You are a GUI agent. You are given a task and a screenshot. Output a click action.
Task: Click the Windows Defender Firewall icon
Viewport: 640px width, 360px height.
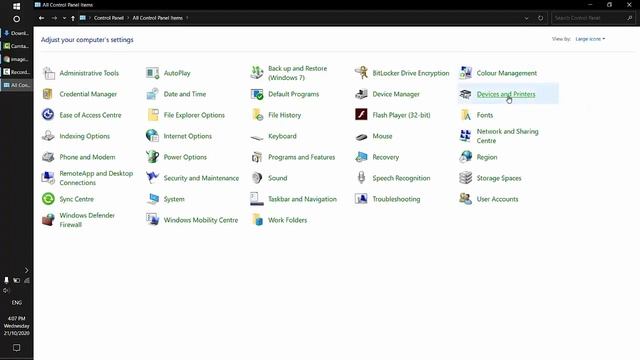pos(48,220)
